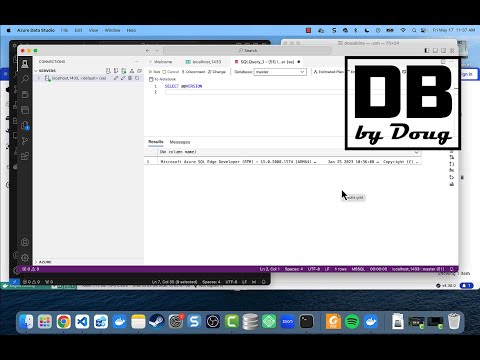480x360 pixels.
Task: Open the Notebooks view in activity bar
Action: point(25,95)
